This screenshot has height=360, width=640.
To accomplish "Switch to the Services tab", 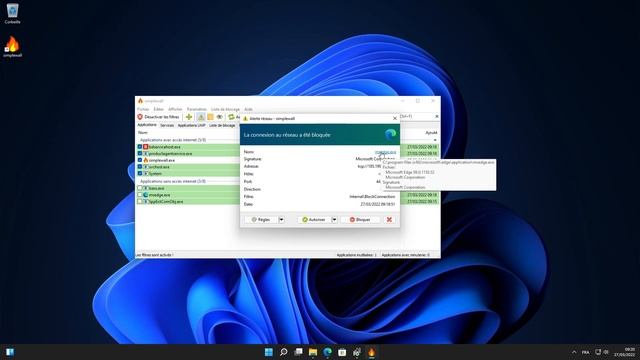I will coord(167,125).
